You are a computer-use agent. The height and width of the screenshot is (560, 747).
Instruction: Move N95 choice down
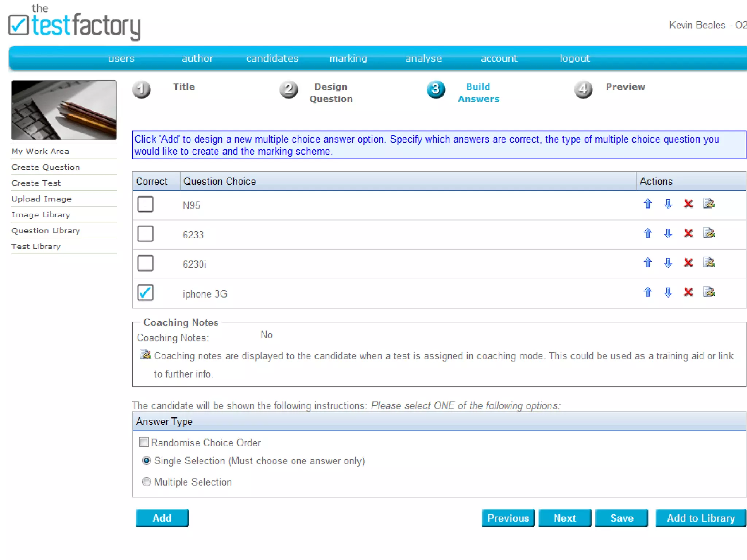[x=668, y=204]
